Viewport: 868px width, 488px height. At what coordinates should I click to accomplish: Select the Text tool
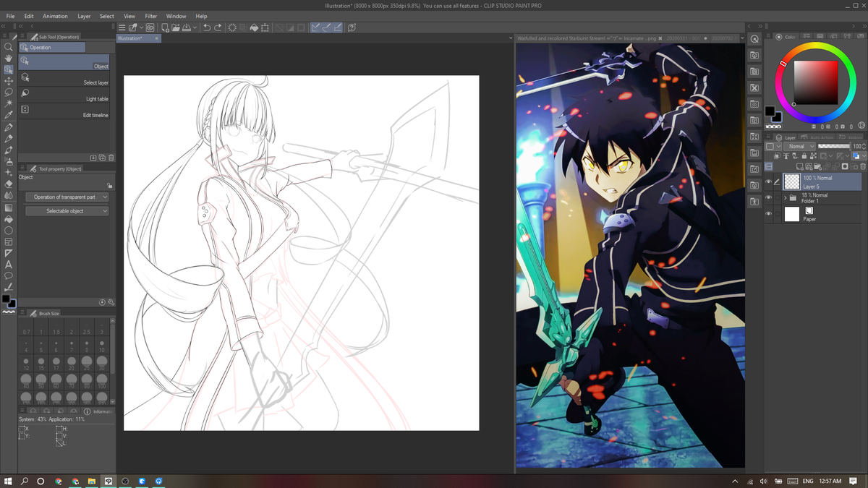pos(9,264)
